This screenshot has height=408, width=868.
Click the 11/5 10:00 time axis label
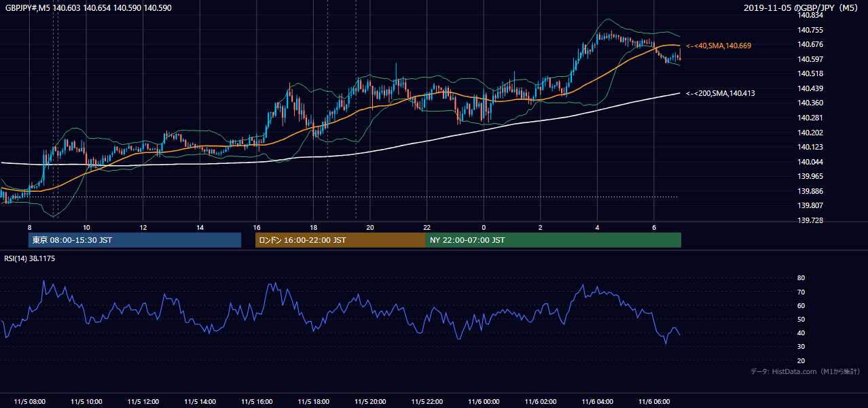[x=86, y=402]
